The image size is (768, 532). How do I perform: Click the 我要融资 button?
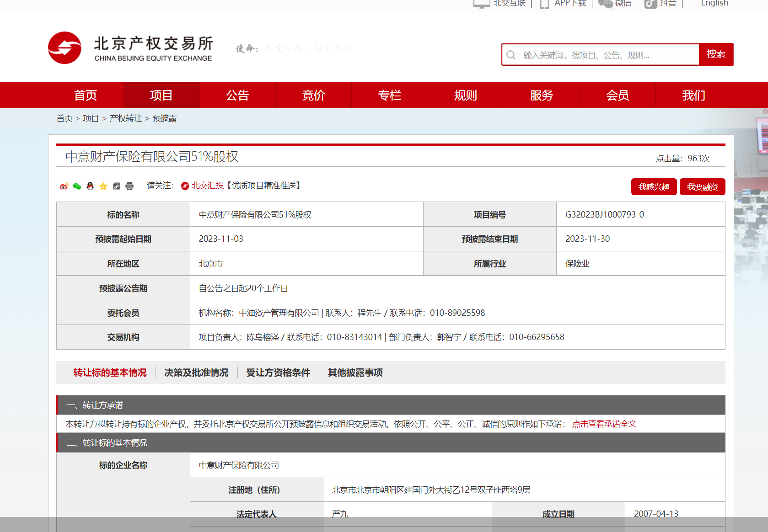tap(702, 186)
